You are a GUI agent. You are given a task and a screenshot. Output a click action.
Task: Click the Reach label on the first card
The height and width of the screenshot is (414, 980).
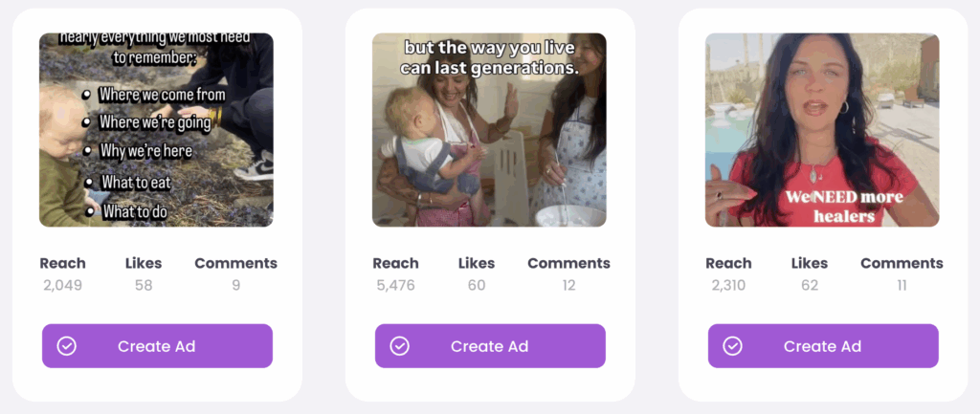[x=62, y=264]
